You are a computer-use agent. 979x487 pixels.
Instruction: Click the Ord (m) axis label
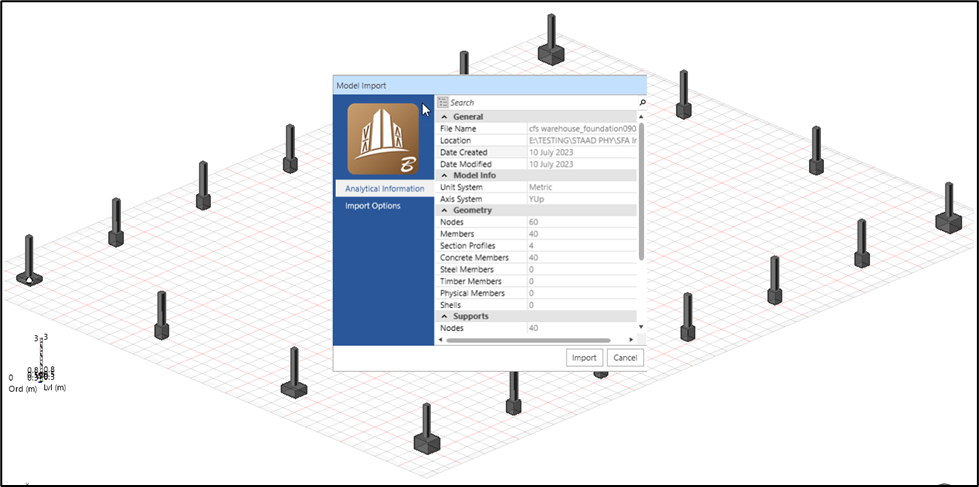[23, 389]
